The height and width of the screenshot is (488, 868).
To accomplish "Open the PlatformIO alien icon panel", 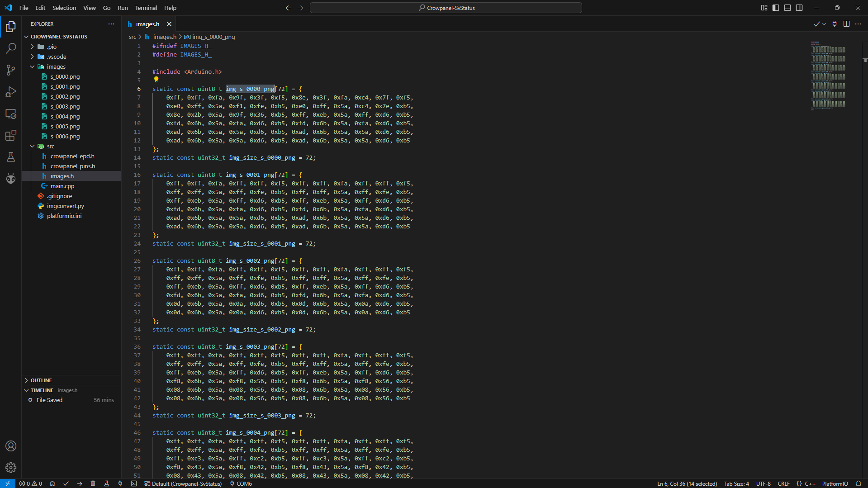I will pyautogui.click(x=11, y=179).
